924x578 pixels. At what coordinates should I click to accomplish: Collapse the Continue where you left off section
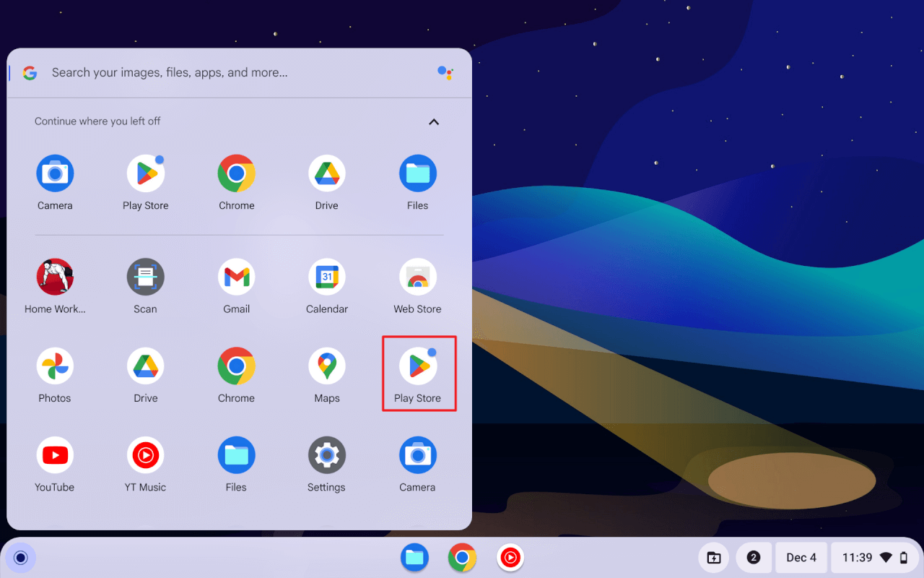434,121
